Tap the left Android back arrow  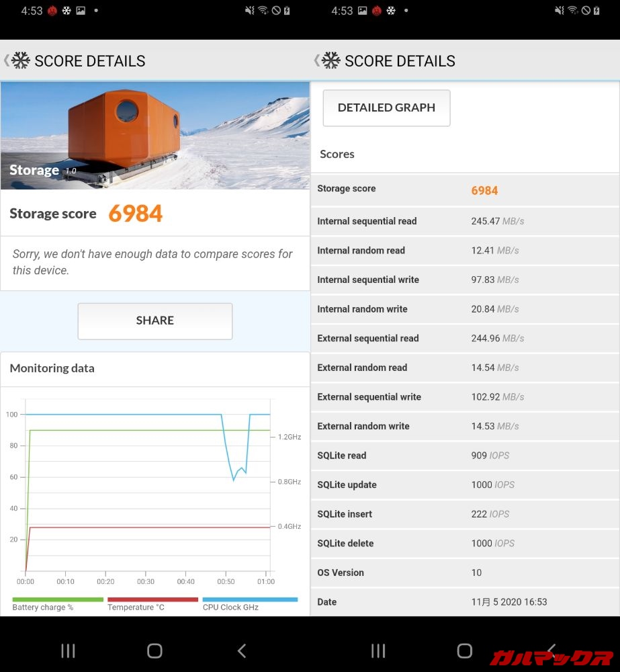tap(242, 650)
